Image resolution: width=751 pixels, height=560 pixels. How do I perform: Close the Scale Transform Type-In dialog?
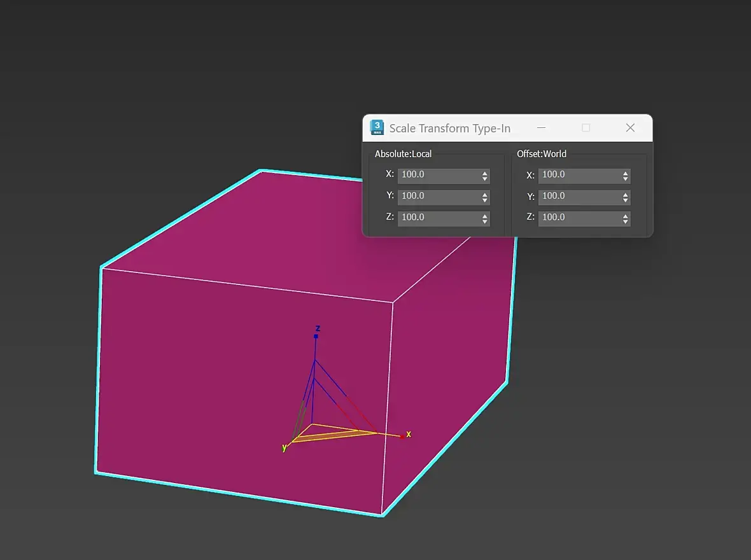pos(630,127)
